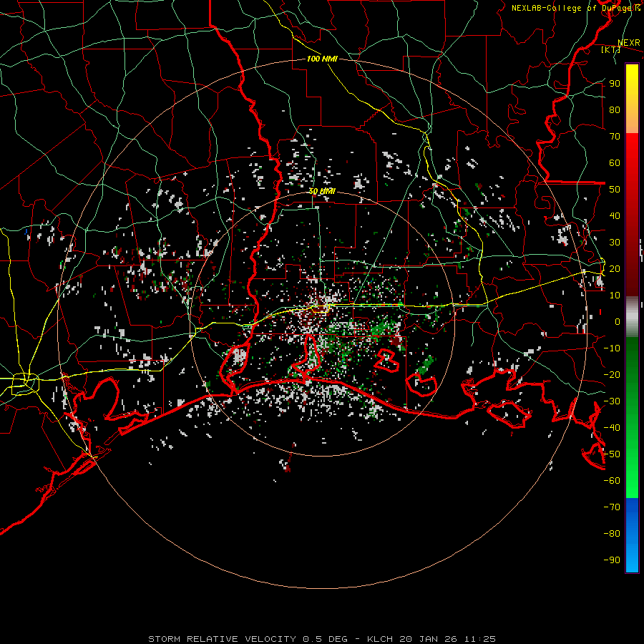Screen dimensions: 644x644
Task: Click the "[KT]" units label above the scale
Action: 610,49
